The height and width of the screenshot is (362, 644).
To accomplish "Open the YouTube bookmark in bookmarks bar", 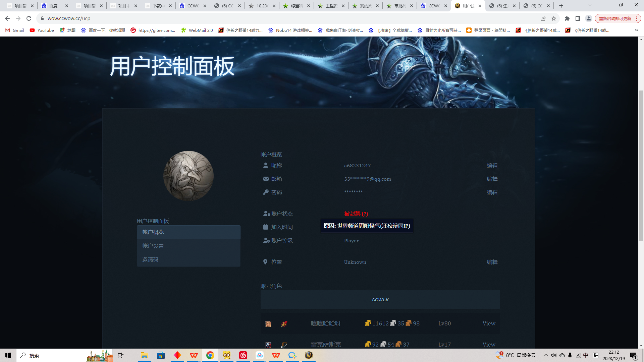I will coord(42,30).
